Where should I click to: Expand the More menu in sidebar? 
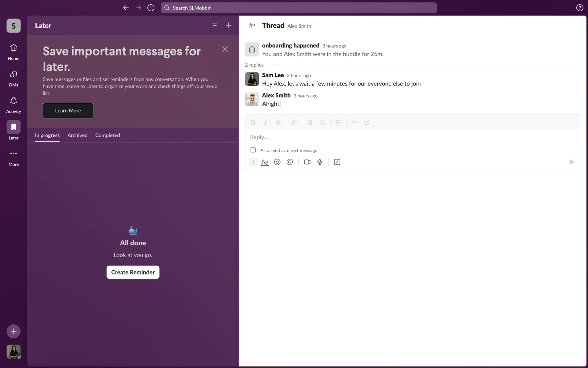point(13,157)
